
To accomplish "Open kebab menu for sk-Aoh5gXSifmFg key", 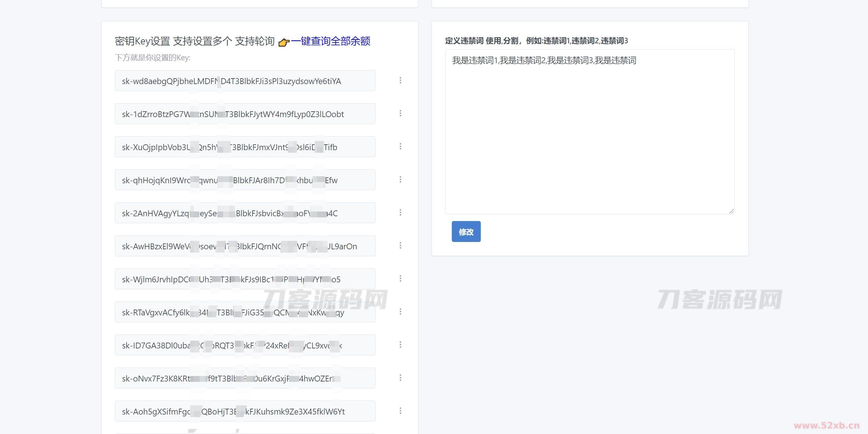I will tap(400, 411).
